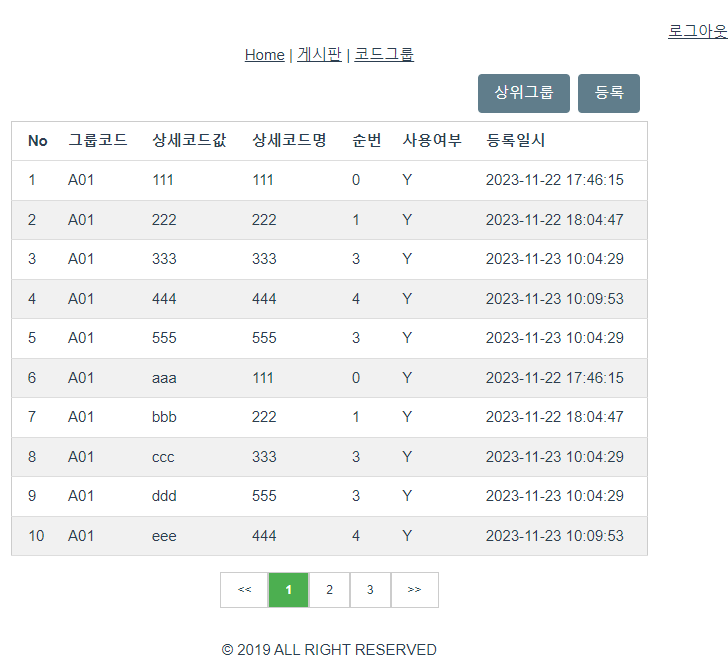
Task: Click the usage flag Y in row 8
Action: (x=407, y=457)
